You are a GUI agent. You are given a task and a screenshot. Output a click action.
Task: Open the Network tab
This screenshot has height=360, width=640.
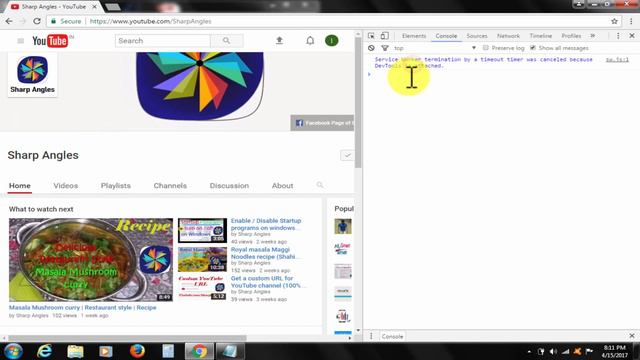[508, 36]
